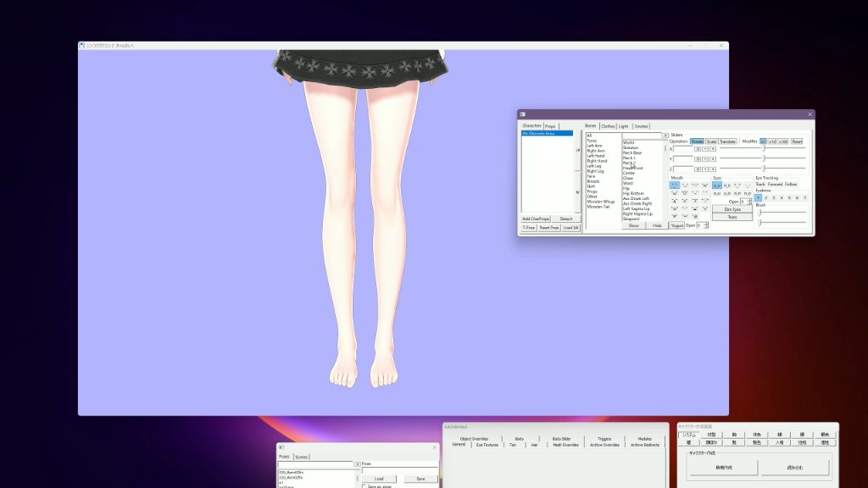Click the T-Pose button
The height and width of the screenshot is (488, 868).
(x=529, y=227)
